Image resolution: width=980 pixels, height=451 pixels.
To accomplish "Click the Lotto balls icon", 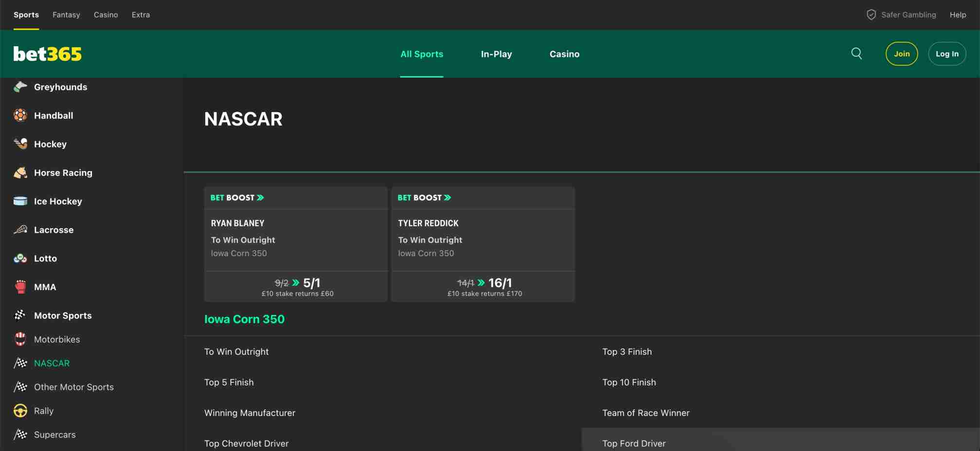I will pos(20,259).
